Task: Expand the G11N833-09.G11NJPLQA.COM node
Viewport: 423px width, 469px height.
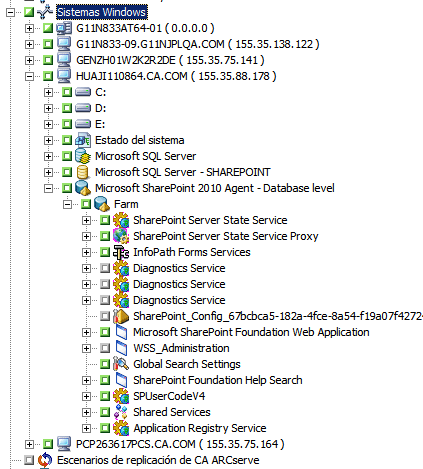Action: point(29,44)
